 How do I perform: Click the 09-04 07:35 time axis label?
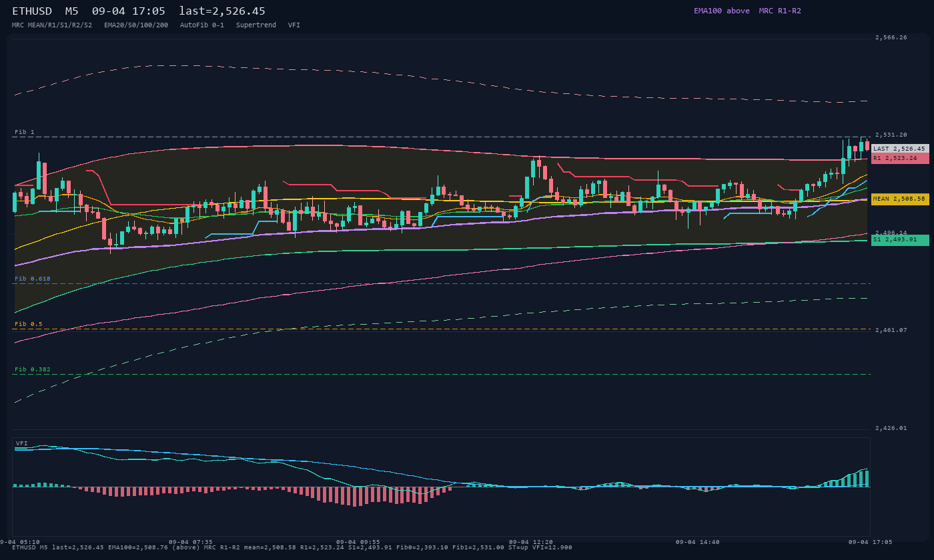coord(191,542)
